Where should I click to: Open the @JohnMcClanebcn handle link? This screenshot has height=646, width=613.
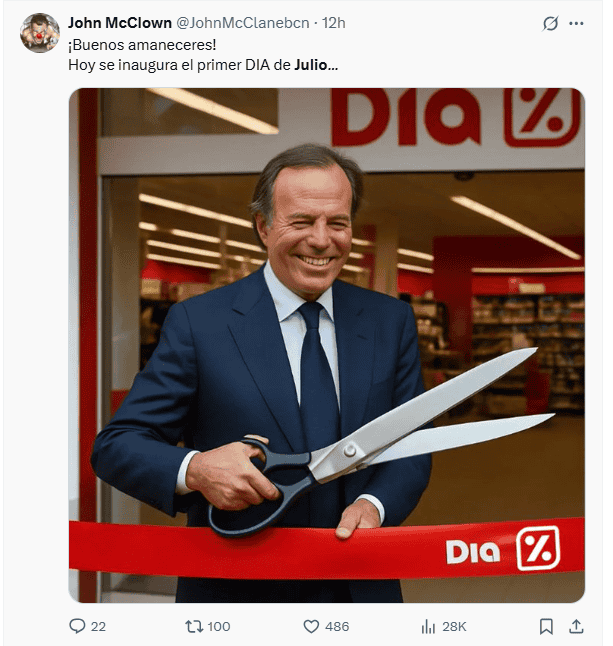pos(243,23)
